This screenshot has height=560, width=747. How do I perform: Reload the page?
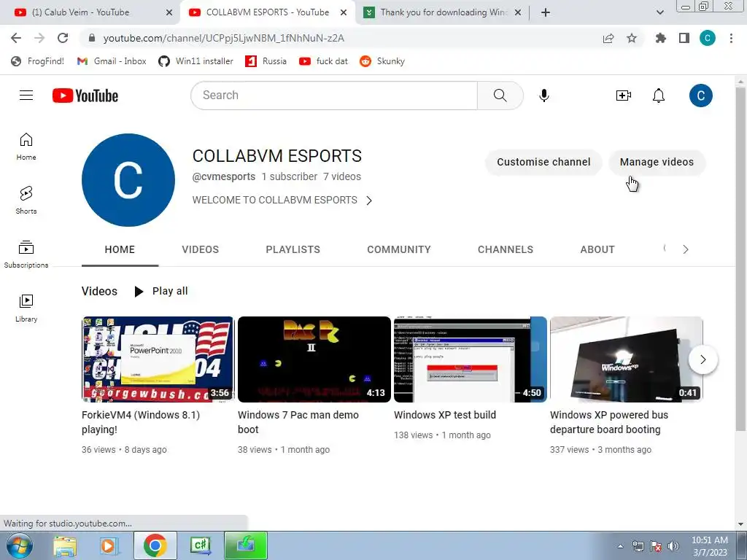pyautogui.click(x=63, y=38)
